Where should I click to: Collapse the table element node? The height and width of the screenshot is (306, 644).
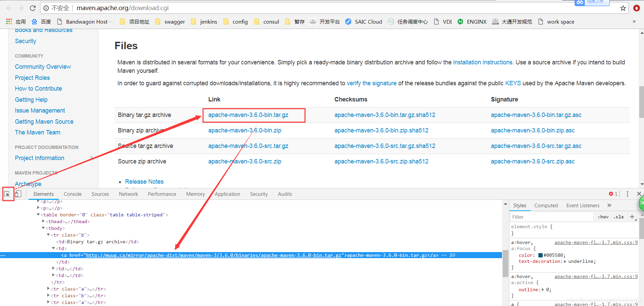(x=38, y=215)
